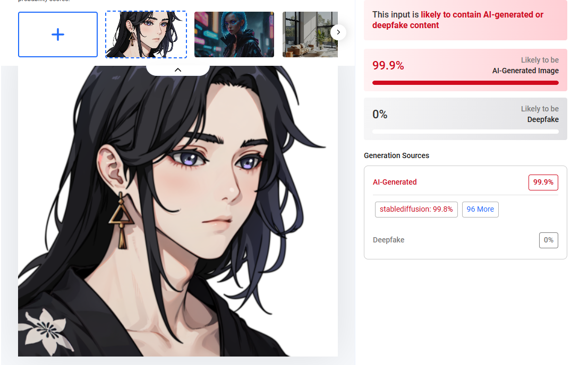Collapse the preview with up chevron
This screenshot has width=588, height=365.
point(178,70)
